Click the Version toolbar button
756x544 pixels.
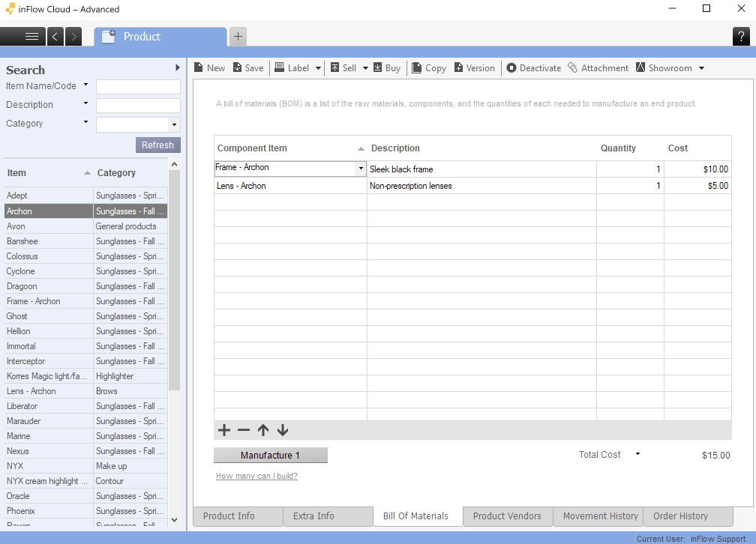[x=475, y=68]
